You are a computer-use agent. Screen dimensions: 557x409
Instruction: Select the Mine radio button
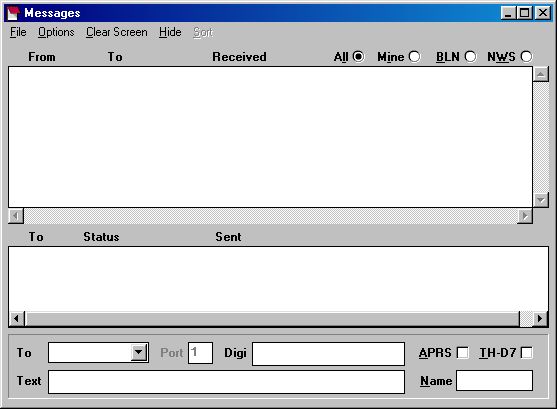[x=414, y=56]
